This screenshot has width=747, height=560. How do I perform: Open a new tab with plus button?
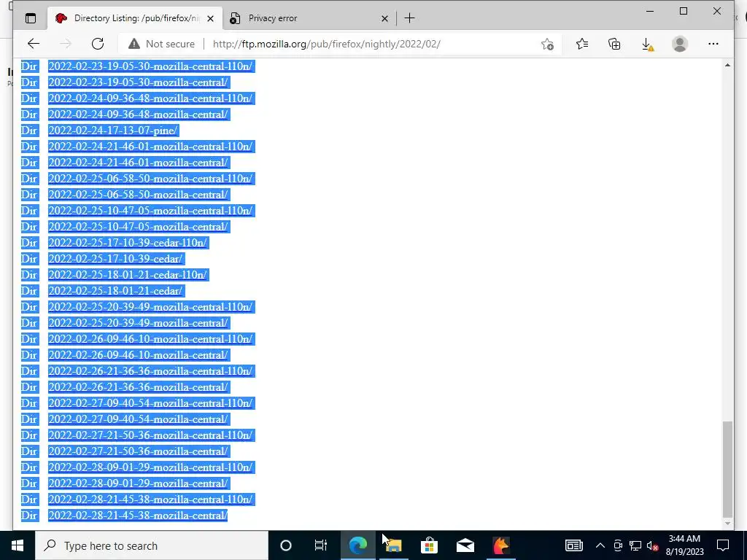coord(409,18)
